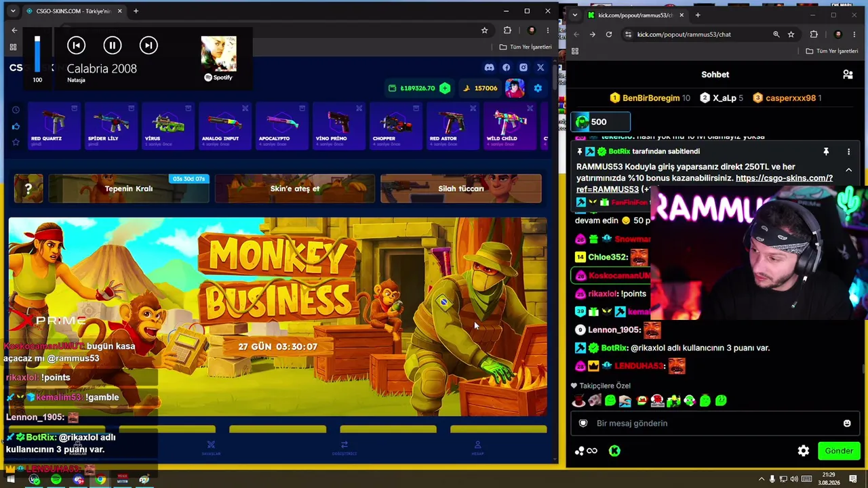868x488 pixels.
Task: Go to Değiştirici in bottom navigation
Action: click(344, 448)
